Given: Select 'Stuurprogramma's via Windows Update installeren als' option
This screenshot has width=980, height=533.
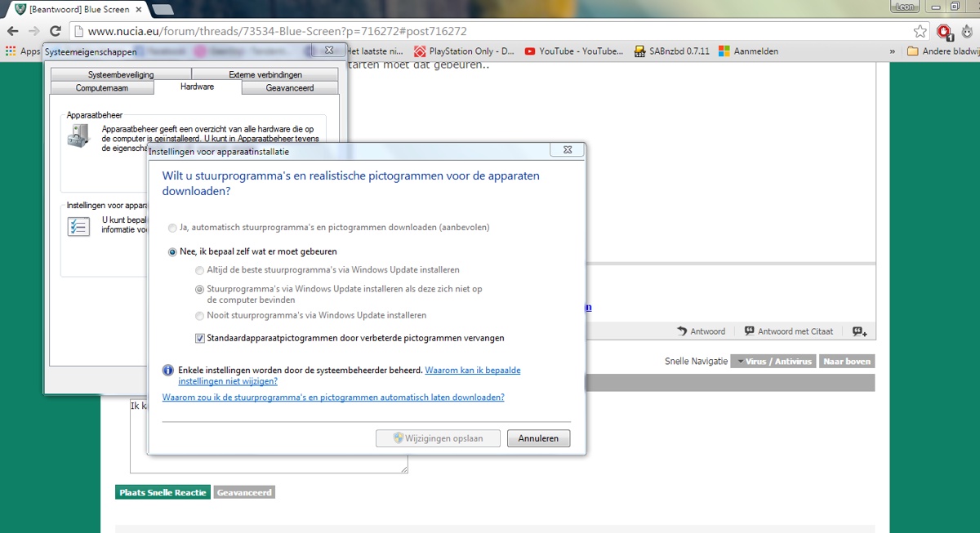Looking at the screenshot, I should 200,289.
